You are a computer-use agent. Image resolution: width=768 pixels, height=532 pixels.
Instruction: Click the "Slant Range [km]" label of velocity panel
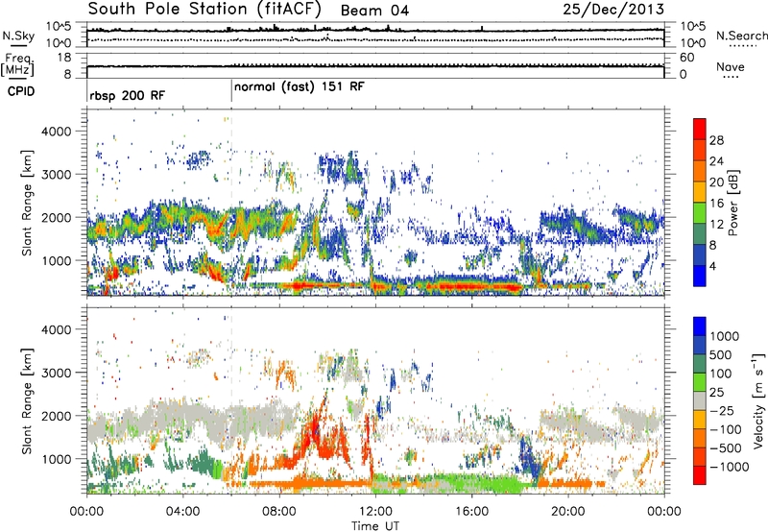coord(27,401)
